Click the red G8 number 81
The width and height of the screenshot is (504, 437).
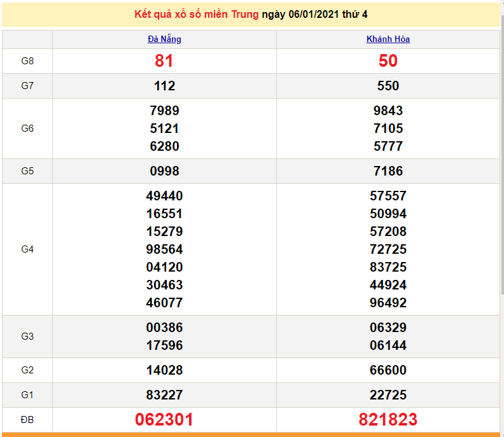(164, 61)
